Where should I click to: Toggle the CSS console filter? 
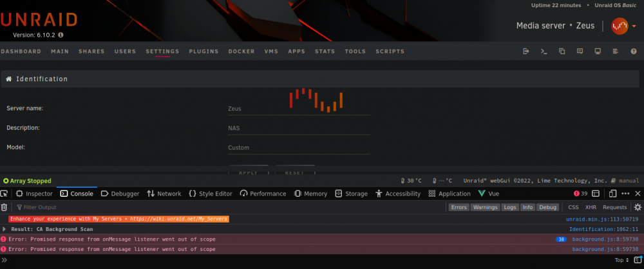(x=573, y=207)
